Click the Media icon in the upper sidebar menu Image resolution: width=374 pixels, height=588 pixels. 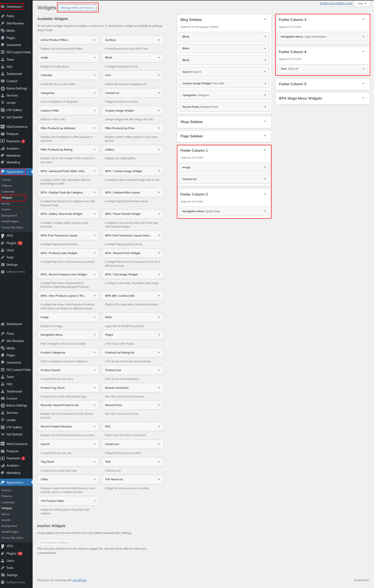pyautogui.click(x=3, y=31)
